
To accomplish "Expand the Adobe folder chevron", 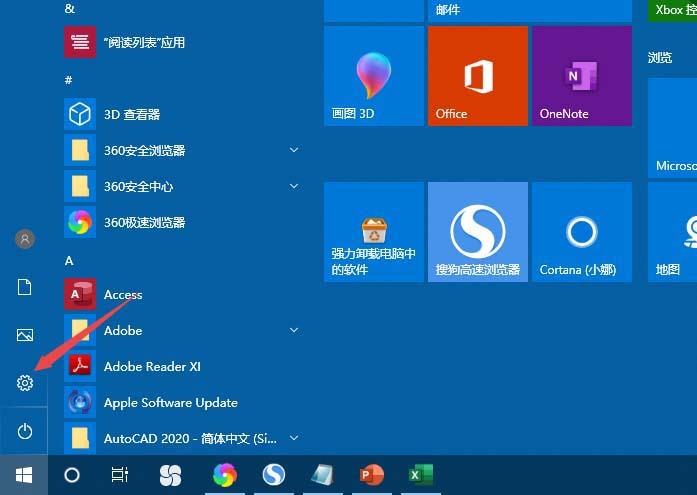I will [x=294, y=330].
